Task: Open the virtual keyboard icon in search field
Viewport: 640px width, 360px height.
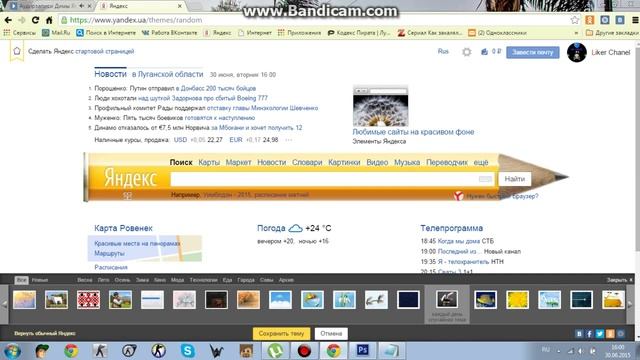Action: click(x=485, y=179)
